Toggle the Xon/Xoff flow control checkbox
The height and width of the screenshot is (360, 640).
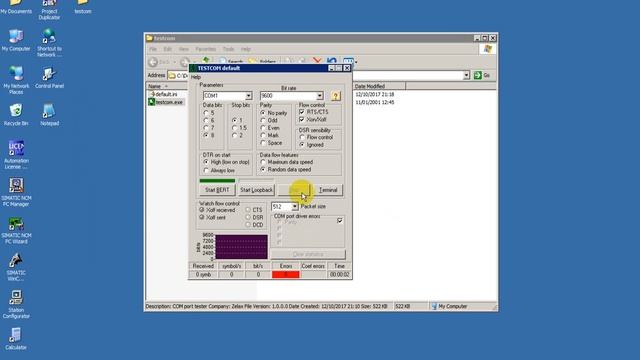(x=302, y=120)
